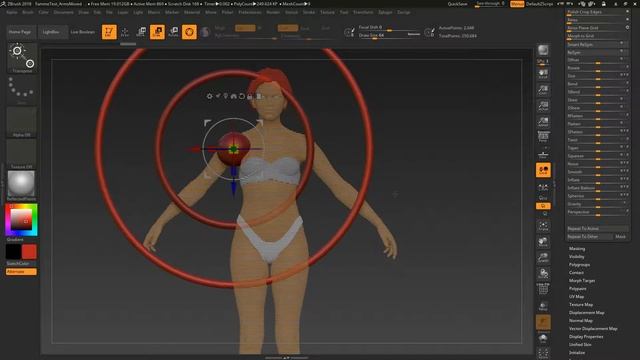This screenshot has height=360, width=640.
Task: Toggle Persp perspective view
Action: point(543,138)
